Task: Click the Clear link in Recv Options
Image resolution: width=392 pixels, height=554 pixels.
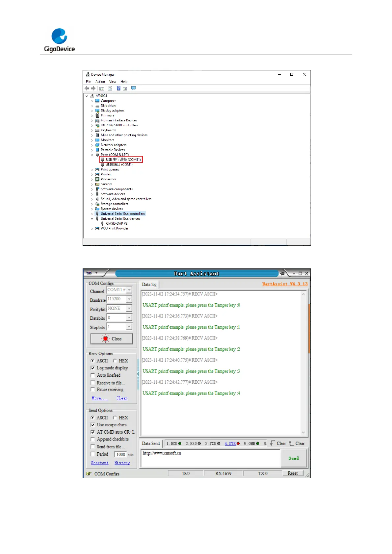Action: pos(122,398)
